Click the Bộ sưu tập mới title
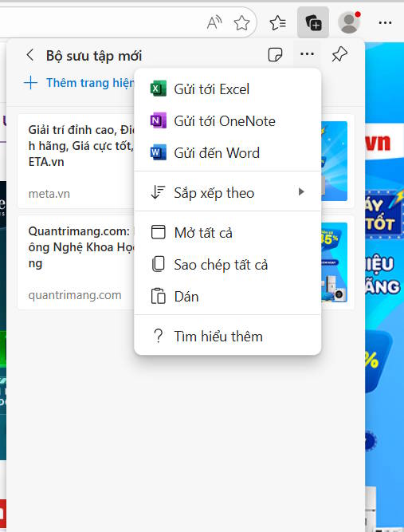Image resolution: width=404 pixels, height=532 pixels. click(x=94, y=56)
